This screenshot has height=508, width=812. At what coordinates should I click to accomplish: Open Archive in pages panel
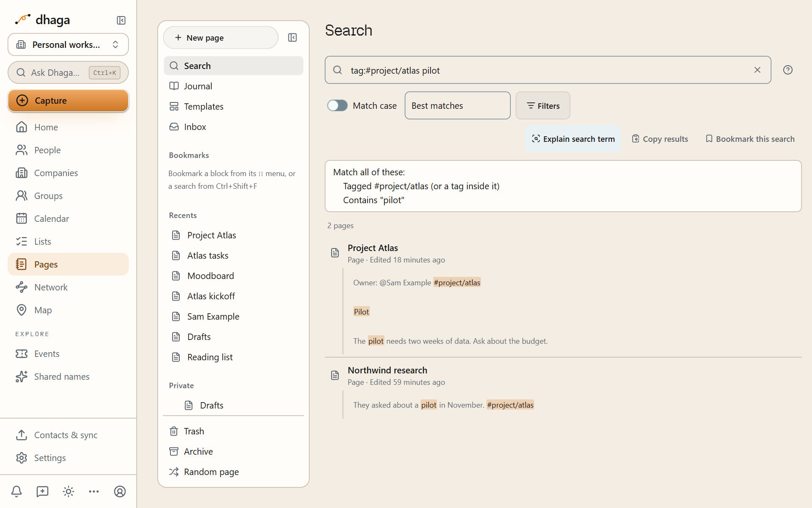tap(233, 451)
